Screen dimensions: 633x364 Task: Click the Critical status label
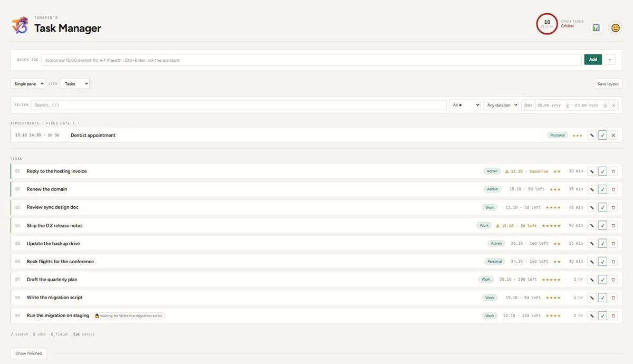(x=567, y=26)
